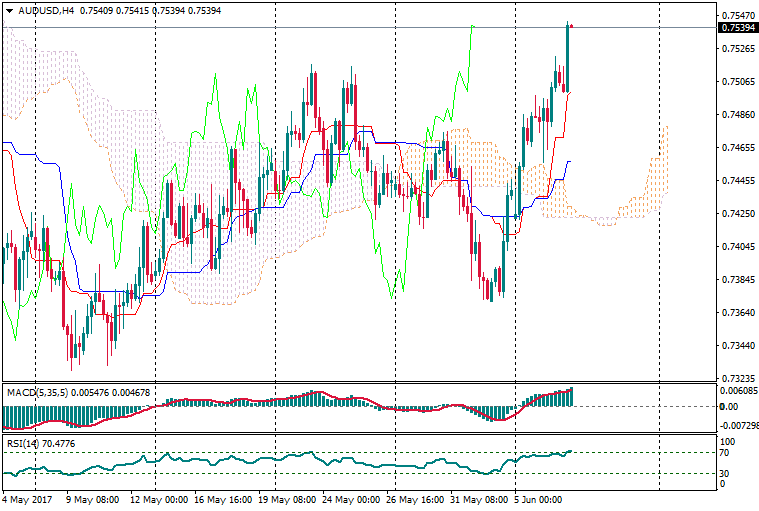Click the red last-price marker arrow
Screen dimensions: 759x511
coord(571,25)
